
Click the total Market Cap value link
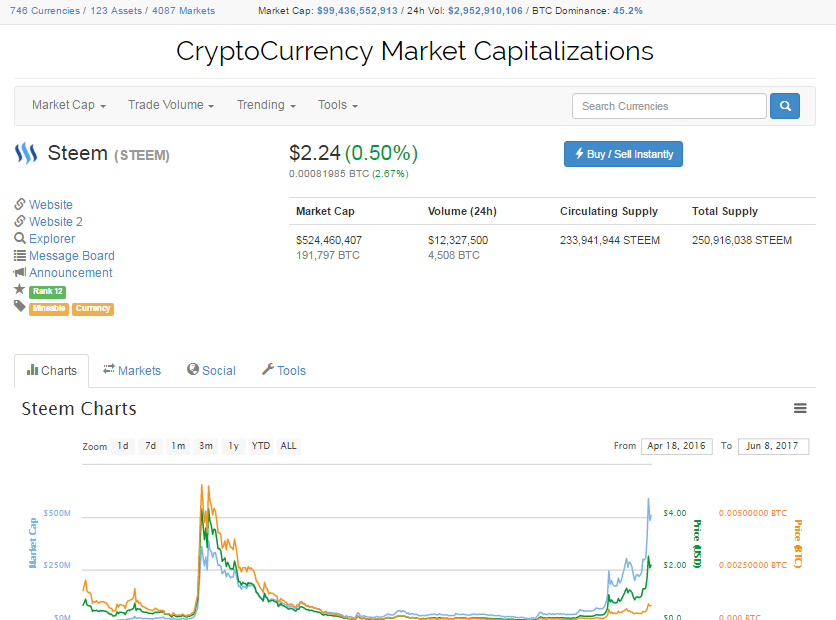tap(357, 11)
